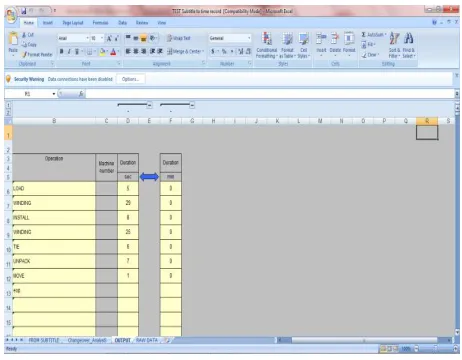Apply the Middle Align button
This screenshot has height=360, width=462.
(x=136, y=38)
